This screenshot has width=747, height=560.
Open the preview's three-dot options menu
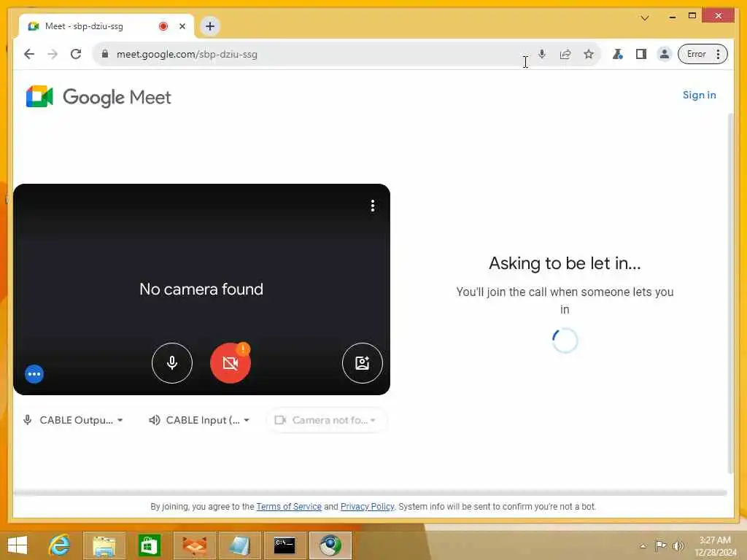(373, 206)
